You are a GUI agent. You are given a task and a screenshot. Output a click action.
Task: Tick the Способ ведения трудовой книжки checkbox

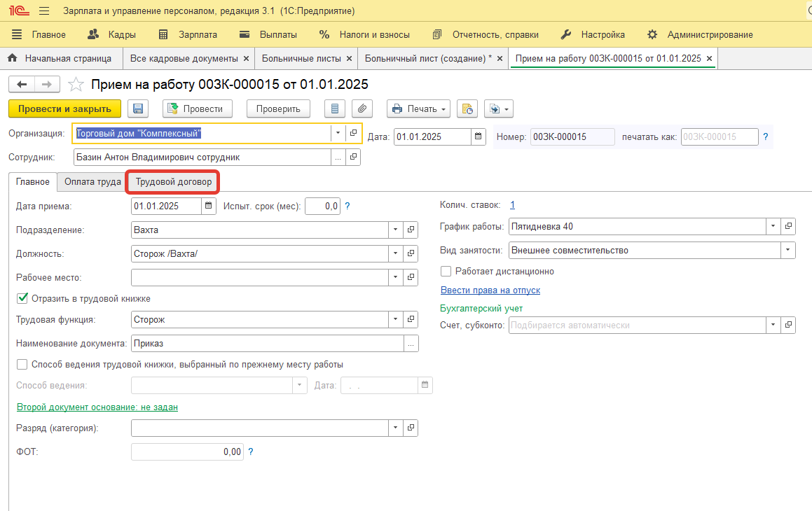coord(22,365)
